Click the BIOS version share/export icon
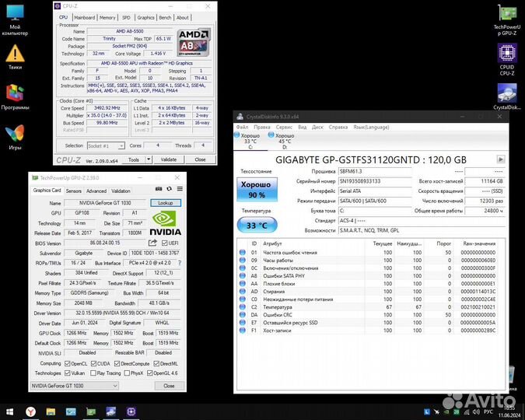The width and height of the screenshot is (525, 420). point(152,243)
